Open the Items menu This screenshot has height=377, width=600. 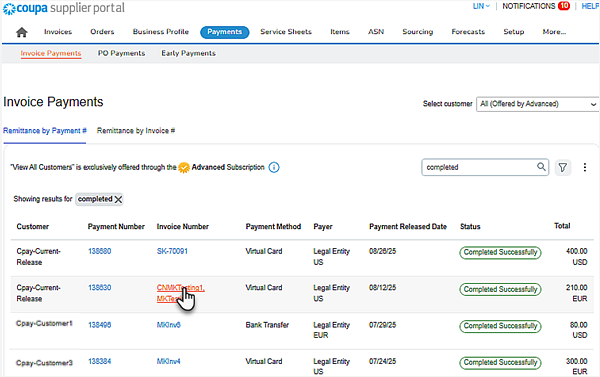[x=340, y=32]
